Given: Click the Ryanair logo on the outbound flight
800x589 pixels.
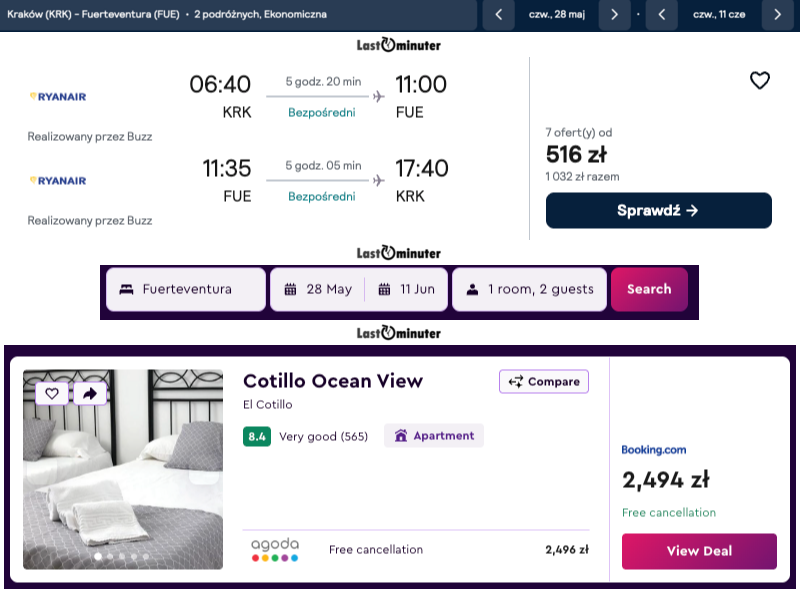Looking at the screenshot, I should (x=57, y=96).
